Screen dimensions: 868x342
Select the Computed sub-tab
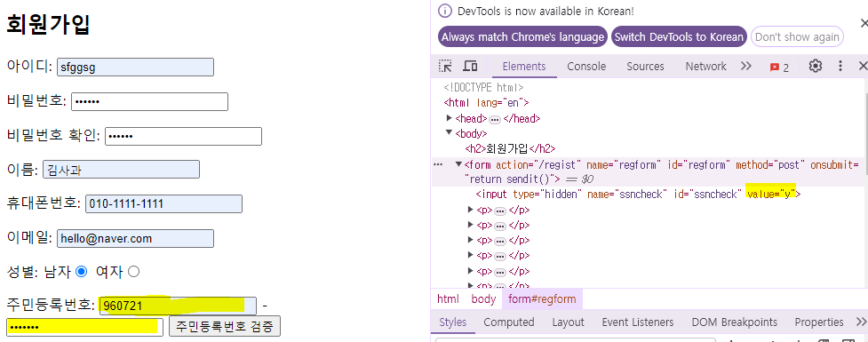(x=509, y=322)
